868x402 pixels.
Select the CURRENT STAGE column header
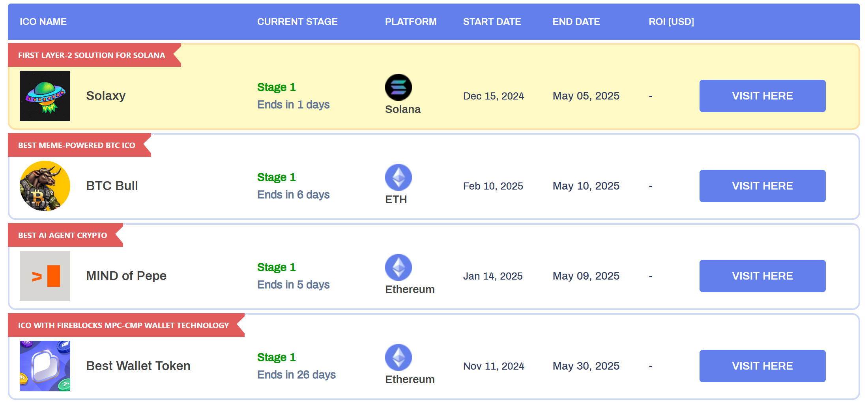(297, 22)
